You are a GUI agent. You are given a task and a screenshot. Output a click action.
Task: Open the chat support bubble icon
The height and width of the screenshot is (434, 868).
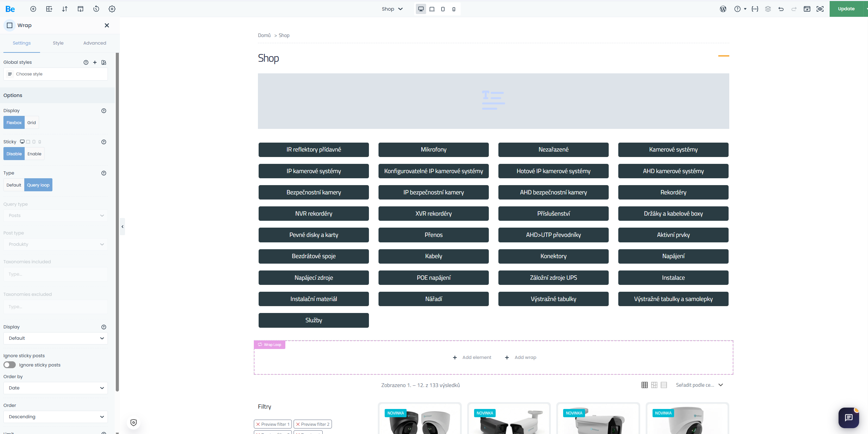(x=848, y=417)
